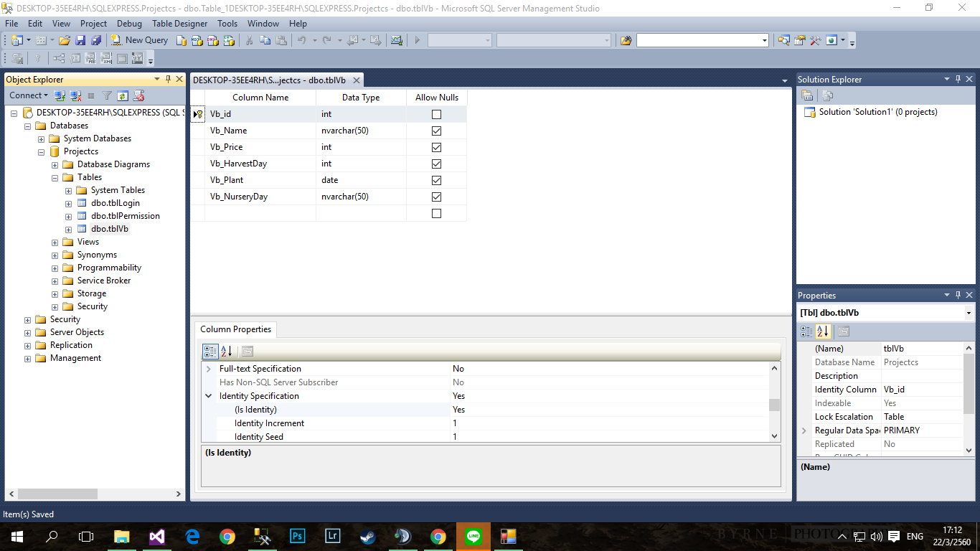Click the Connect Object Explorer icon
Image resolution: width=980 pixels, height=551 pixels.
(60, 95)
